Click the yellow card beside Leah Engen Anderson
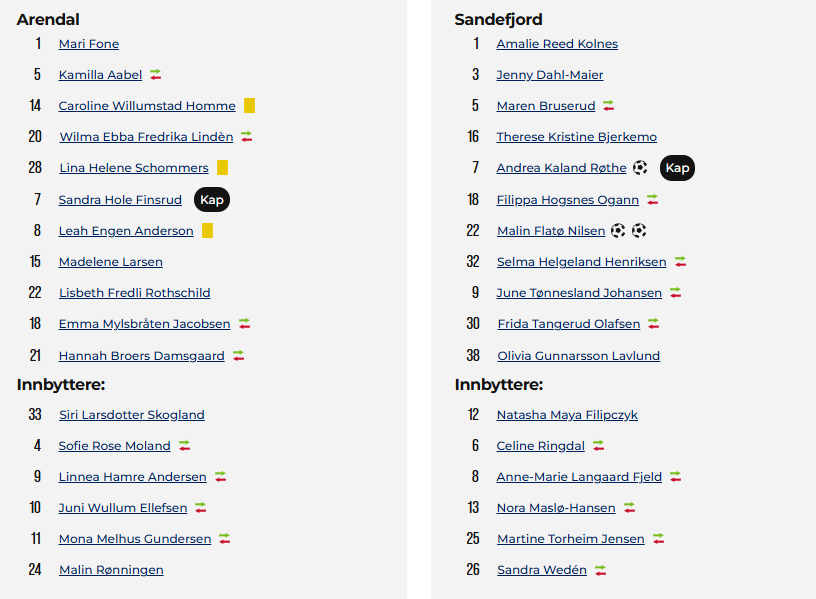 207,231
